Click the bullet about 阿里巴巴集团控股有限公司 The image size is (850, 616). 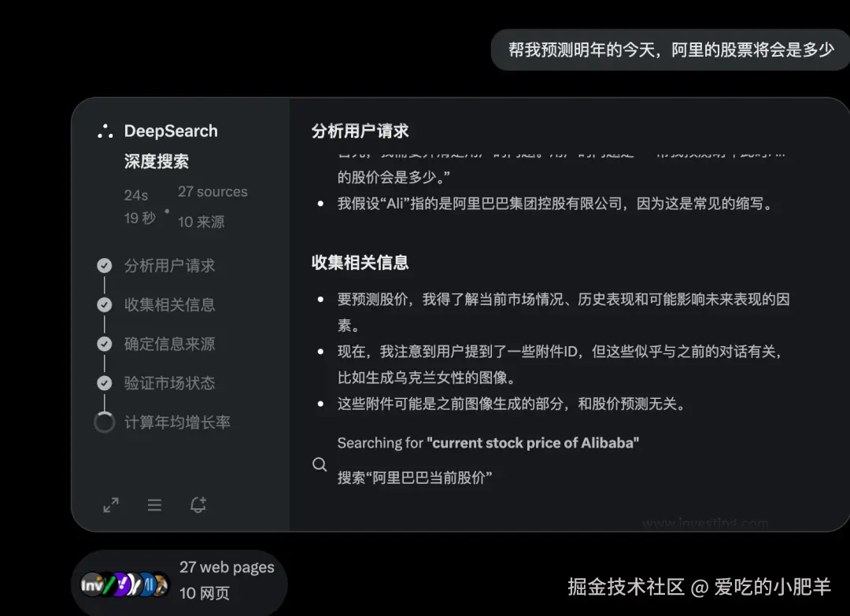(555, 204)
